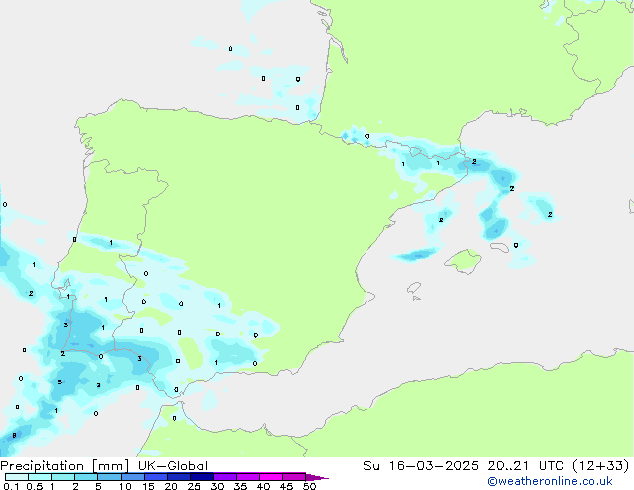The height and width of the screenshot is (490, 634).
Task: Click legend label '40'
Action: pyautogui.click(x=263, y=486)
